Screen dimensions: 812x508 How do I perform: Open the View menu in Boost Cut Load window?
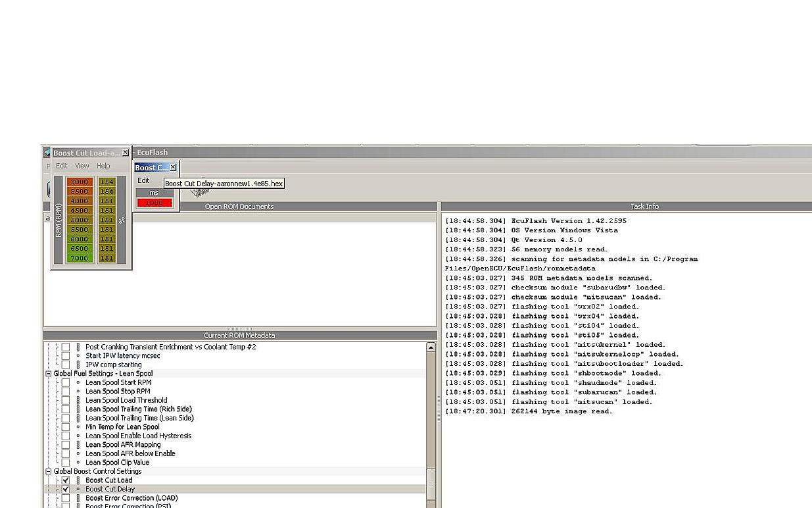click(82, 166)
